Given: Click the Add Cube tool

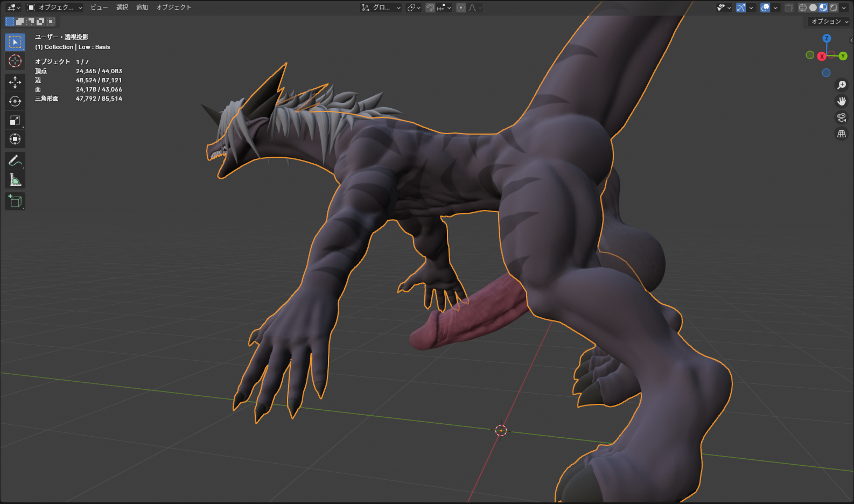Looking at the screenshot, I should [15, 201].
